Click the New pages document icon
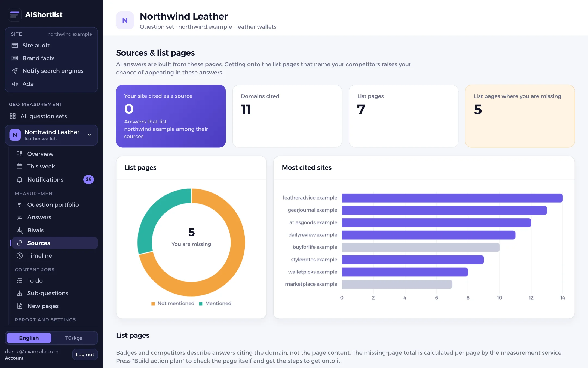The height and width of the screenshot is (368, 588). (x=20, y=306)
